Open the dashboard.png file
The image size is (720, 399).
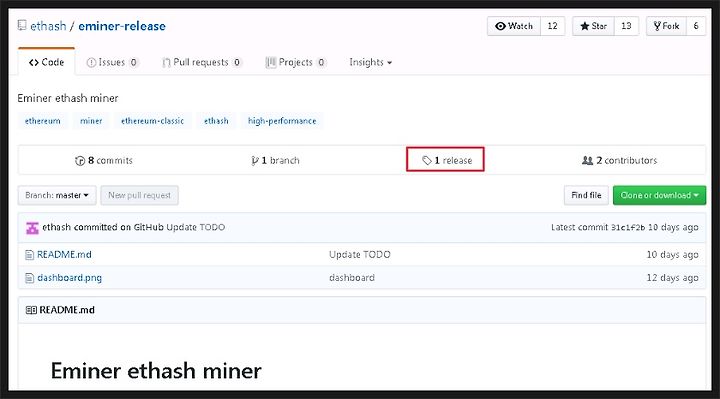point(69,278)
